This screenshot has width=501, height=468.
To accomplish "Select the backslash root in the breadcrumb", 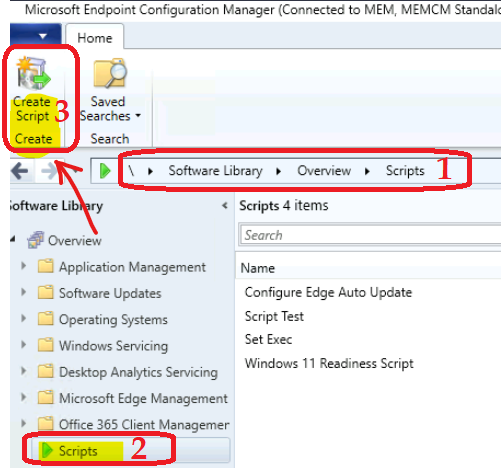I will [x=132, y=171].
